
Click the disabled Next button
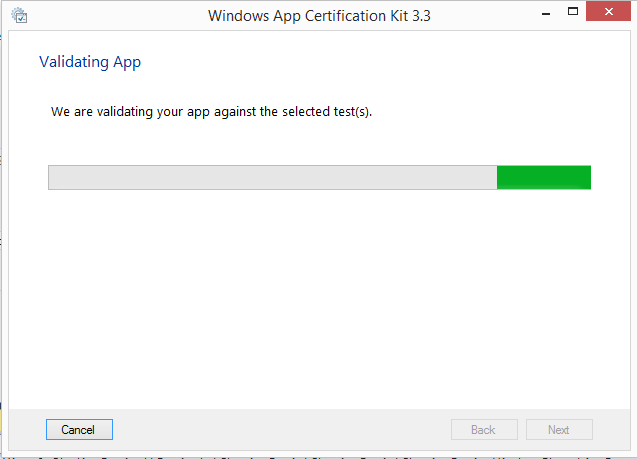tap(559, 429)
